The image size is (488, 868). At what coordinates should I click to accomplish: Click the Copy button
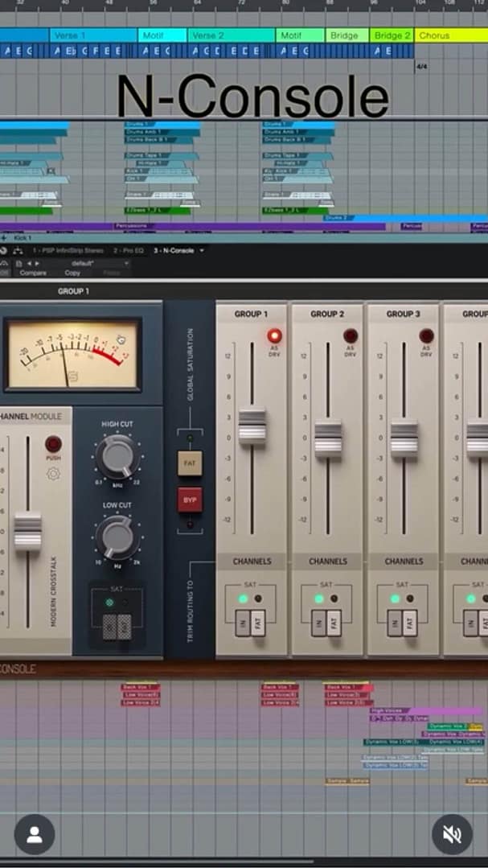coord(72,273)
